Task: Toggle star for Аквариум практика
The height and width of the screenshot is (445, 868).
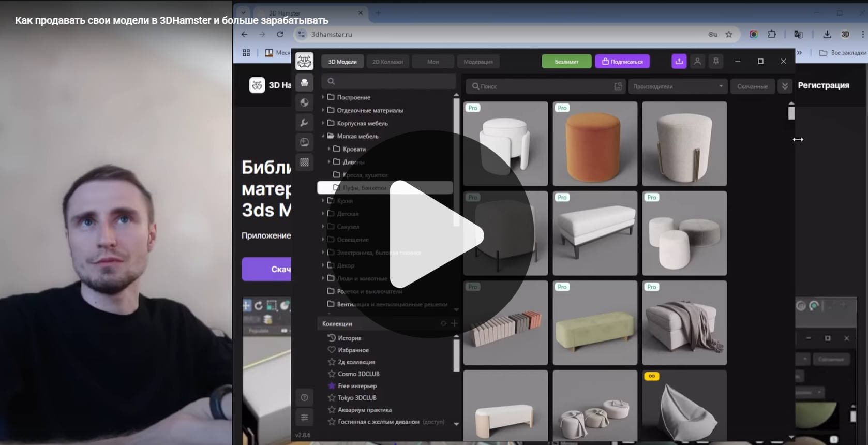Action: (332, 409)
